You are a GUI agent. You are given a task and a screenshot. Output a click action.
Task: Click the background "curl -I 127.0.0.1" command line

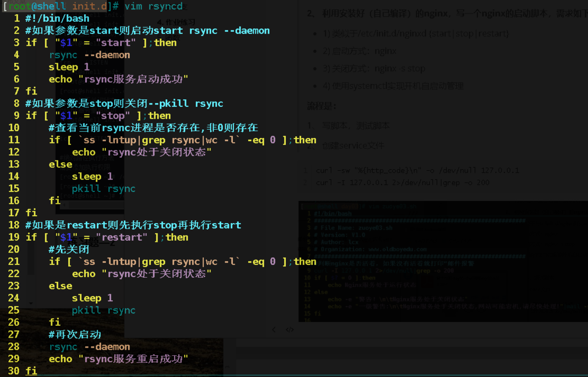[402, 183]
